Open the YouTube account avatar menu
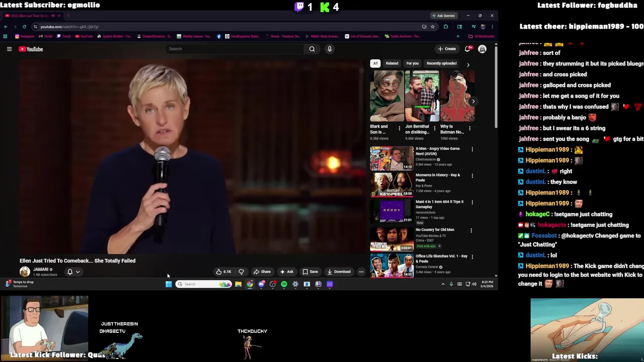644x362 pixels. 482,49
